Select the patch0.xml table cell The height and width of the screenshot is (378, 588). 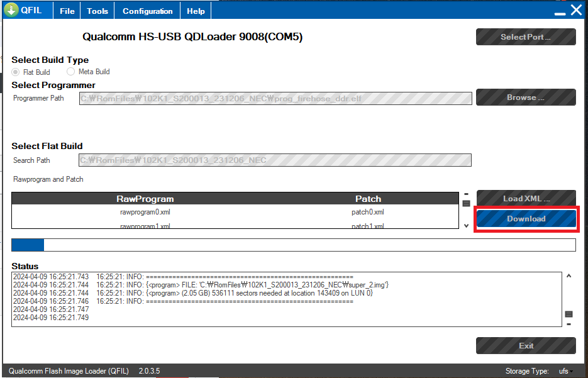[368, 212]
